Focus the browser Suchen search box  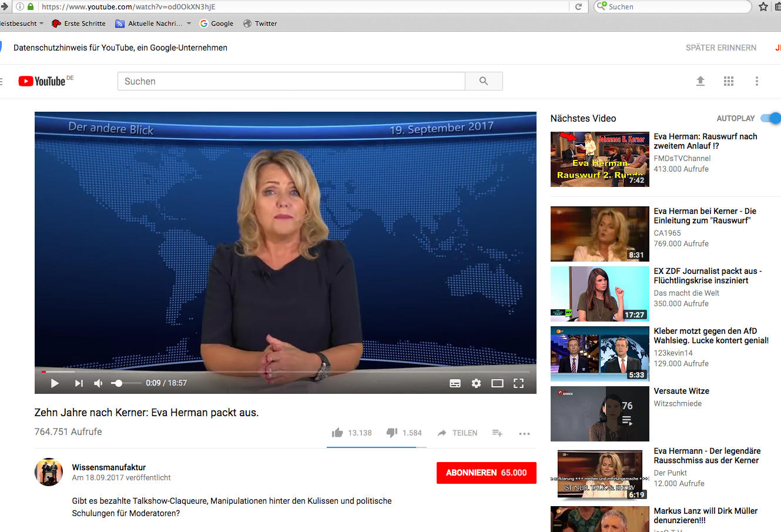click(673, 6)
